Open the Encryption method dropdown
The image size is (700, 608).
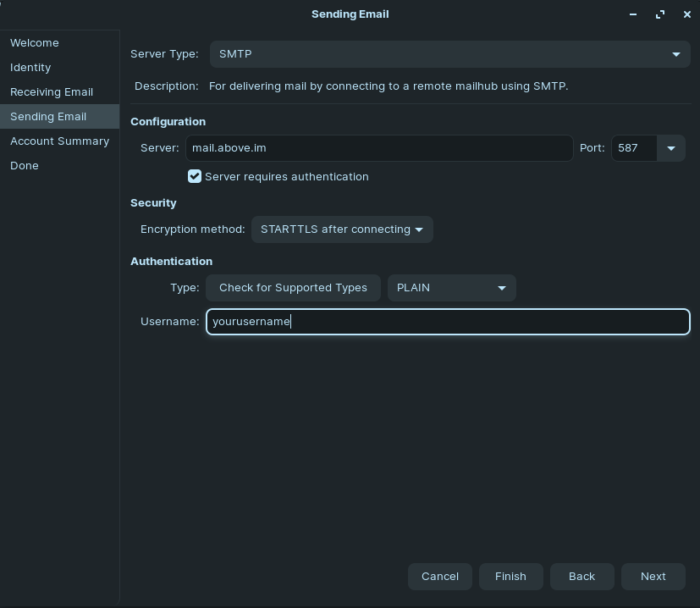pyautogui.click(x=342, y=229)
